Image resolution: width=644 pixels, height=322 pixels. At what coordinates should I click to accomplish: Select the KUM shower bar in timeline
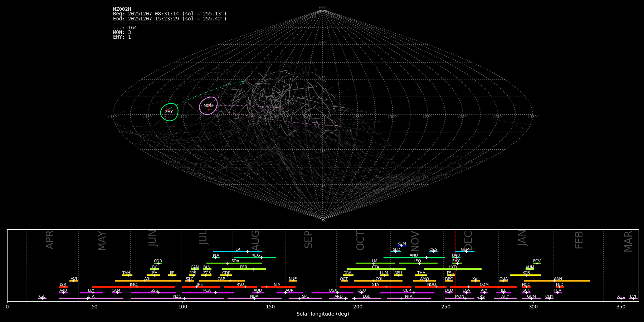402,246
